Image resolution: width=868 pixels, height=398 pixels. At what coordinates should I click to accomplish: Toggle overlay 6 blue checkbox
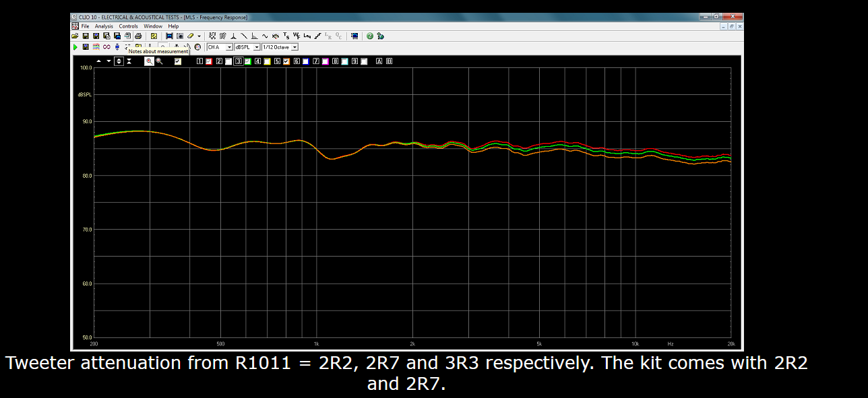point(305,61)
